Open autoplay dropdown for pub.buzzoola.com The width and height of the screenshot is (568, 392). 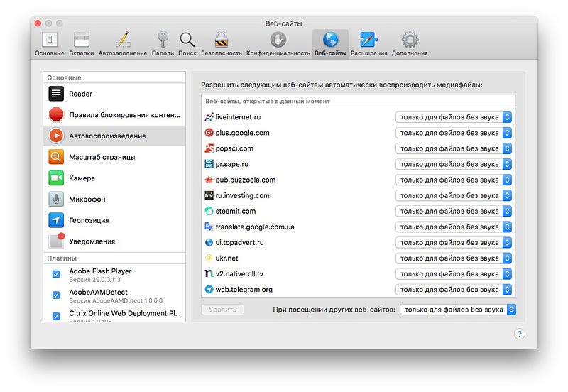[454, 180]
